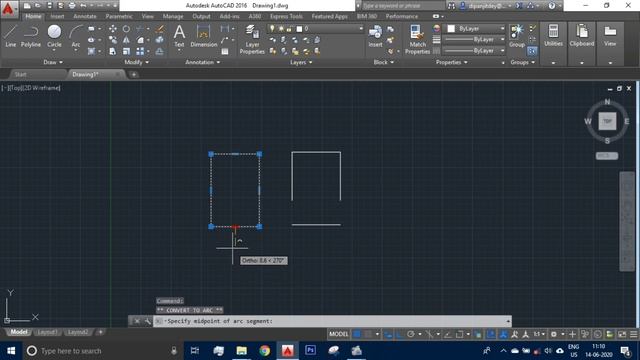The width and height of the screenshot is (640, 360).
Task: Open Chrome from the taskbar
Action: coord(264,351)
